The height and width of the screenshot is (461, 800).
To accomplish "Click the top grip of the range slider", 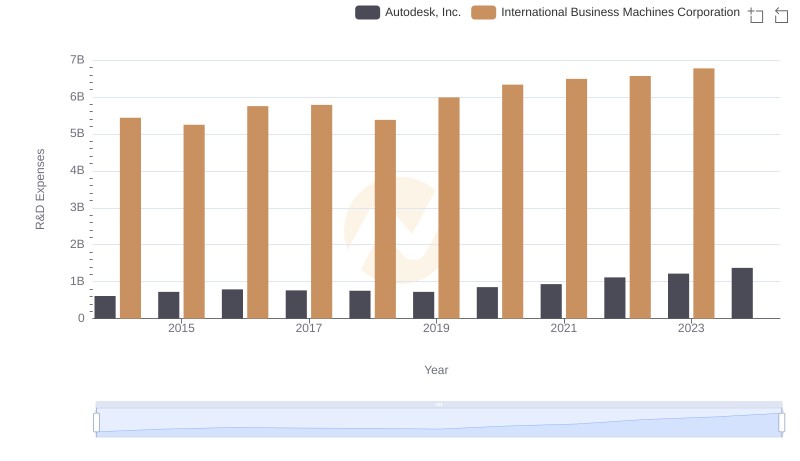I will pos(439,404).
